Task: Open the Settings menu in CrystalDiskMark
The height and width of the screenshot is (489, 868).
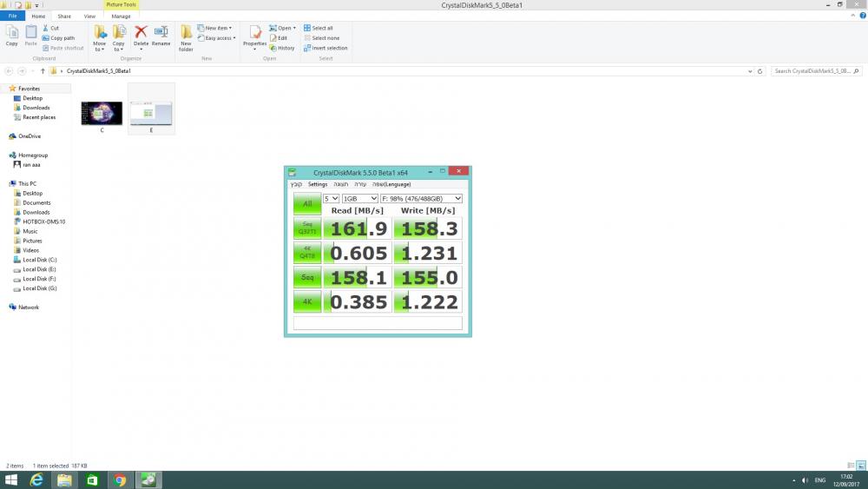Action: (318, 184)
